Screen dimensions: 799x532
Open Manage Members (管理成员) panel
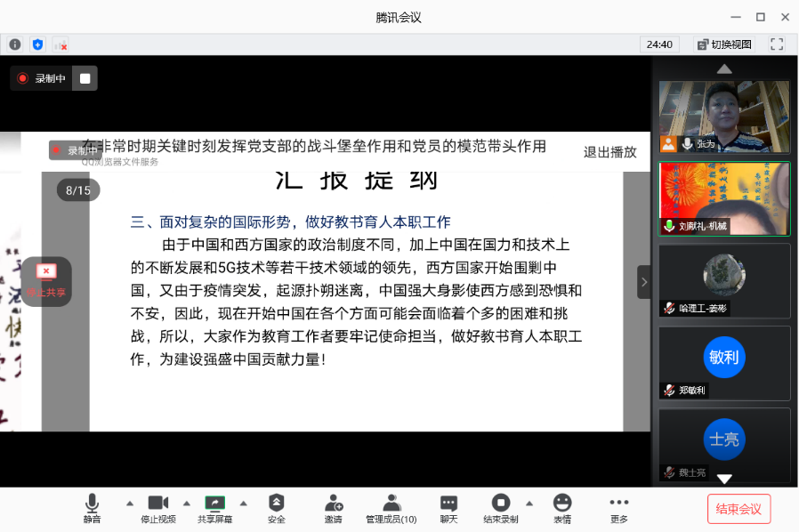[391, 509]
